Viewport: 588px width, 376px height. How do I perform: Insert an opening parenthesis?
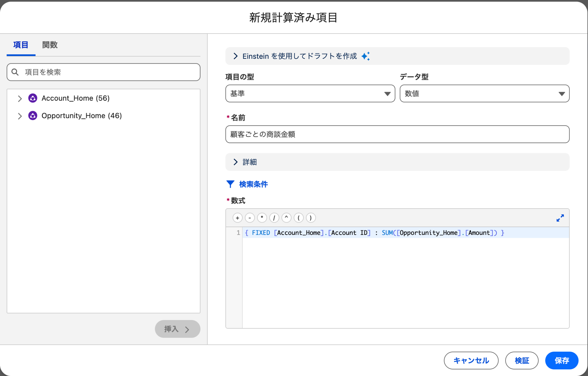[x=299, y=218]
